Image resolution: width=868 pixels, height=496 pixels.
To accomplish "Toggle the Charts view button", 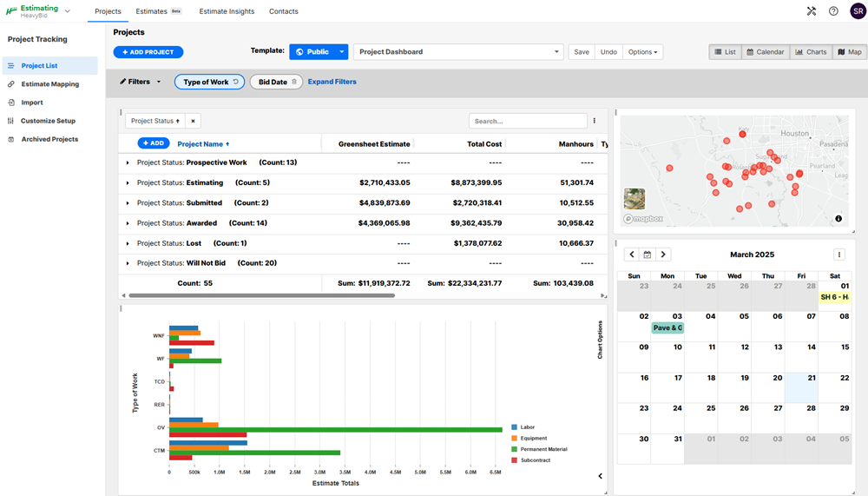I will point(810,52).
